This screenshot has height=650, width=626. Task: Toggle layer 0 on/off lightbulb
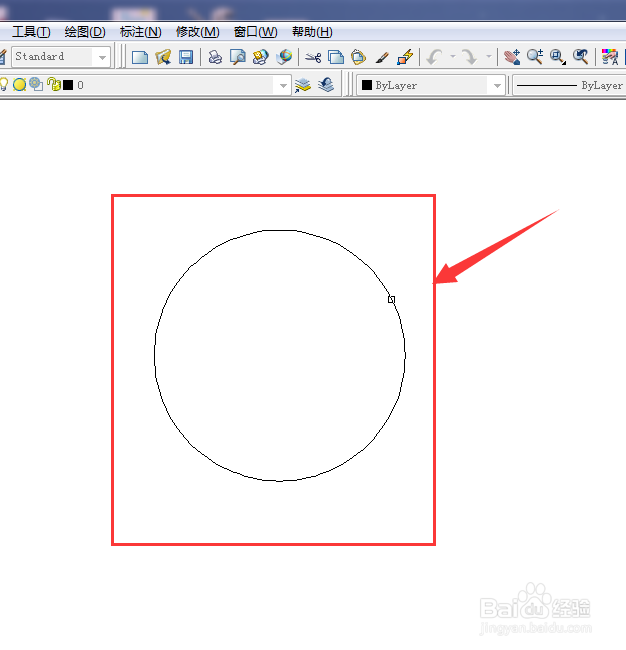pos(4,85)
